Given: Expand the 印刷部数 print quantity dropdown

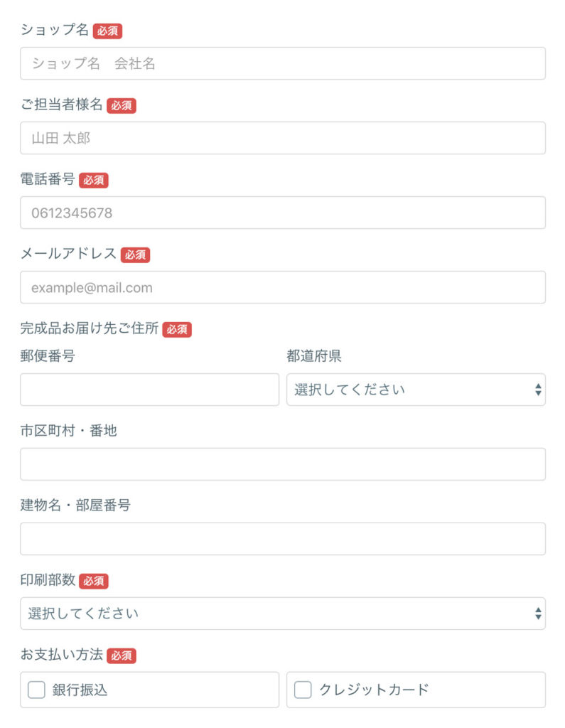Looking at the screenshot, I should click(282, 614).
